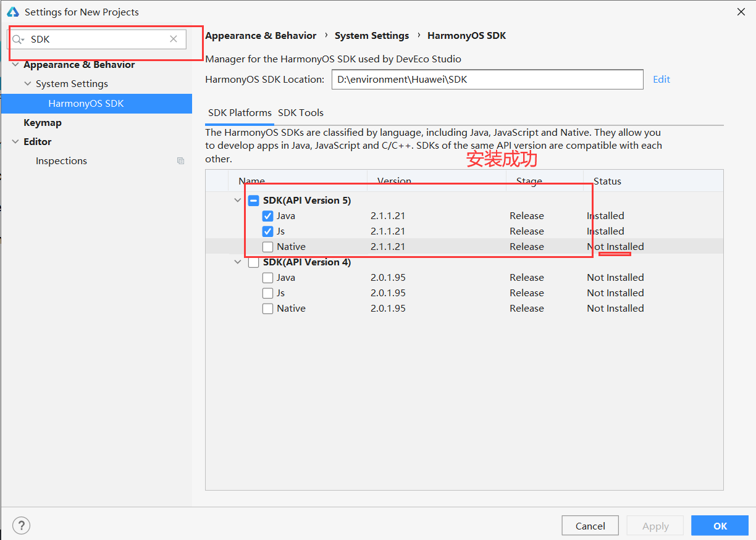The height and width of the screenshot is (540, 756).
Task: Collapse SDK(API Version 4) group
Action: point(238,262)
